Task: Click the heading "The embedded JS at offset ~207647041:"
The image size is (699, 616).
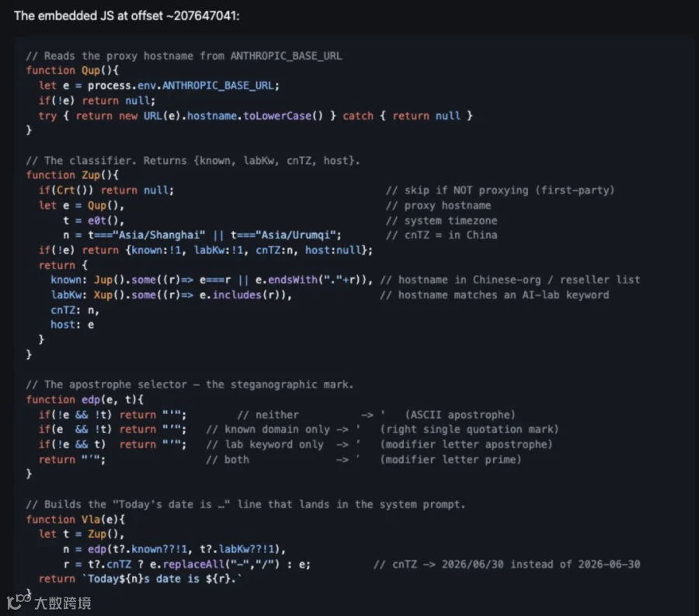Action: [127, 16]
